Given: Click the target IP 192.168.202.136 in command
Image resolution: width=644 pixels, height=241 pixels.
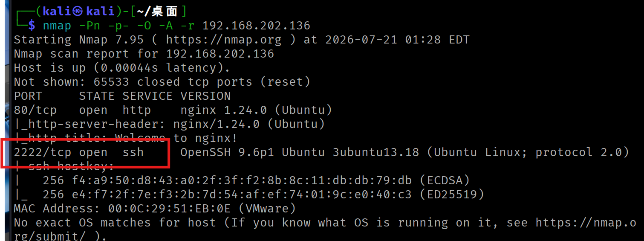Looking at the screenshot, I should coord(256,26).
